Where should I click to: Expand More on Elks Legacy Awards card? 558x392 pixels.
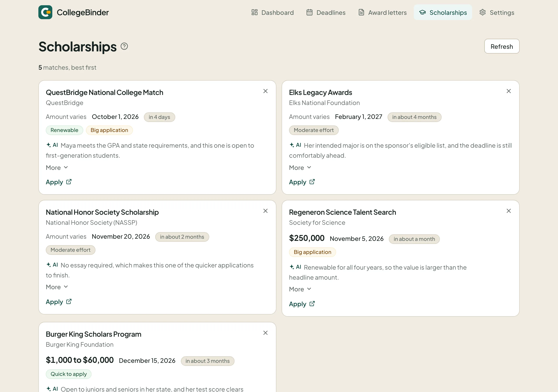click(x=300, y=168)
